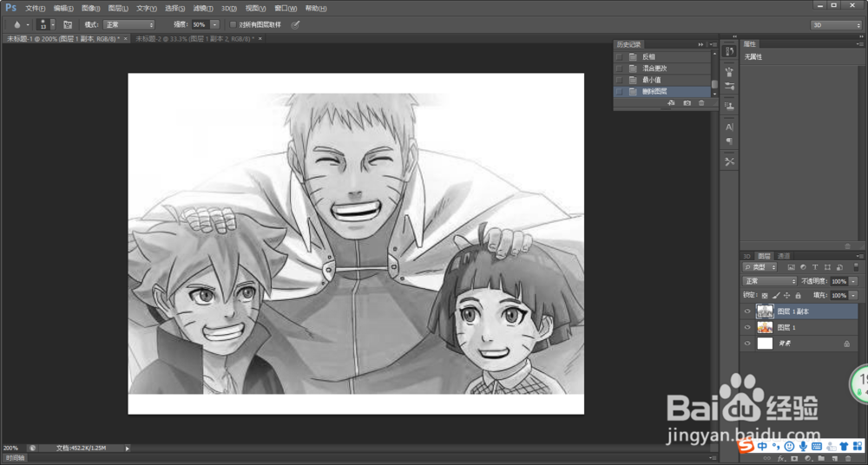Create new document from current history state
Image resolution: width=868 pixels, height=465 pixels.
671,103
